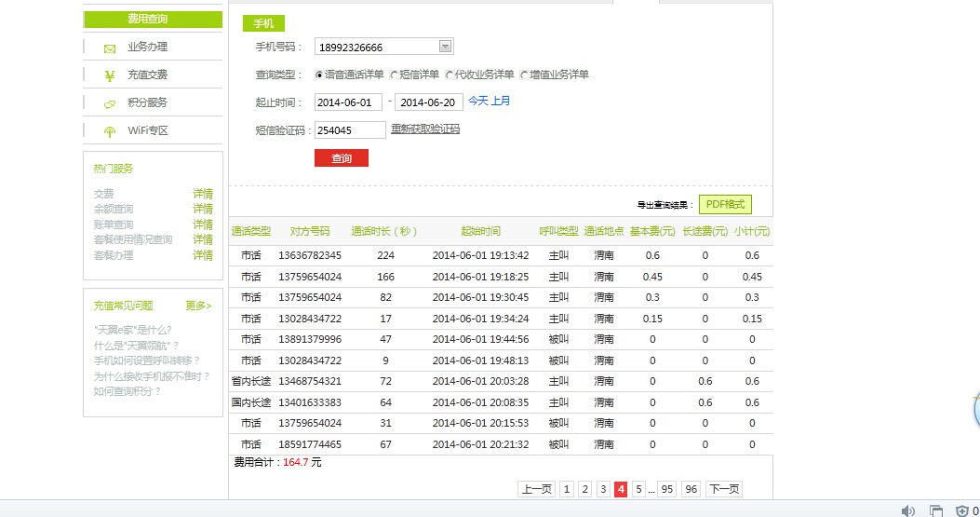This screenshot has width=980, height=517.
Task: Open the 手机号码 dropdown arrow
Action: [x=445, y=47]
